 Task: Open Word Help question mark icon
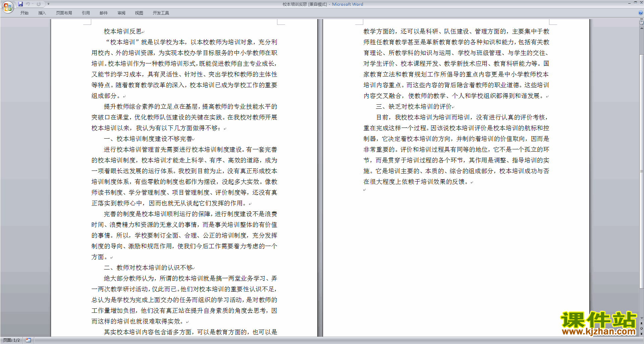[x=641, y=13]
